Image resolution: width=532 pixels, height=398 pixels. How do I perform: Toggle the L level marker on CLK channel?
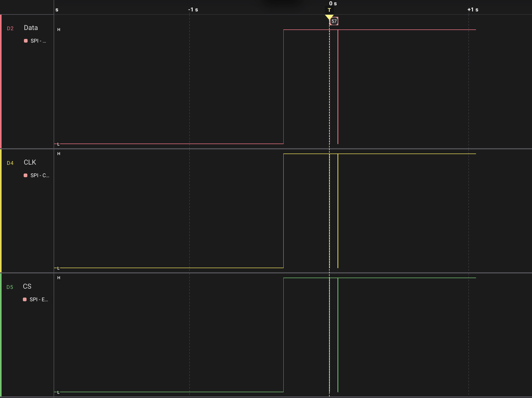(58, 268)
